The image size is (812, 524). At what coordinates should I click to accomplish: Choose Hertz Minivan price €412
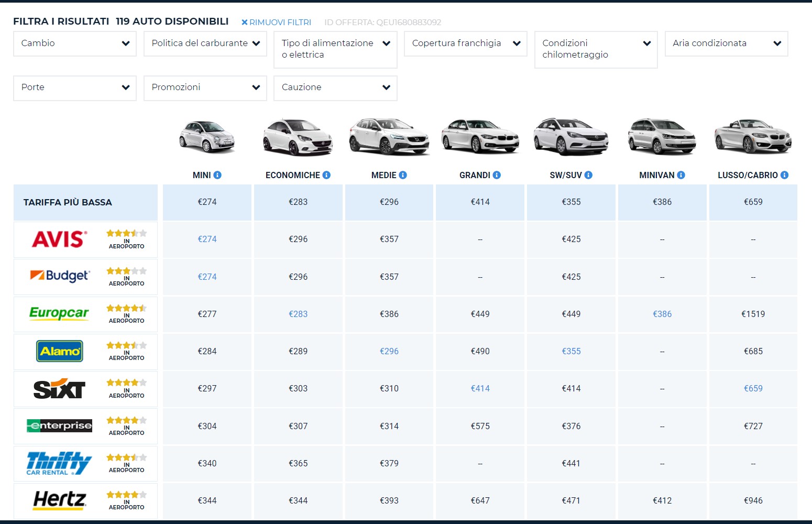[662, 500]
